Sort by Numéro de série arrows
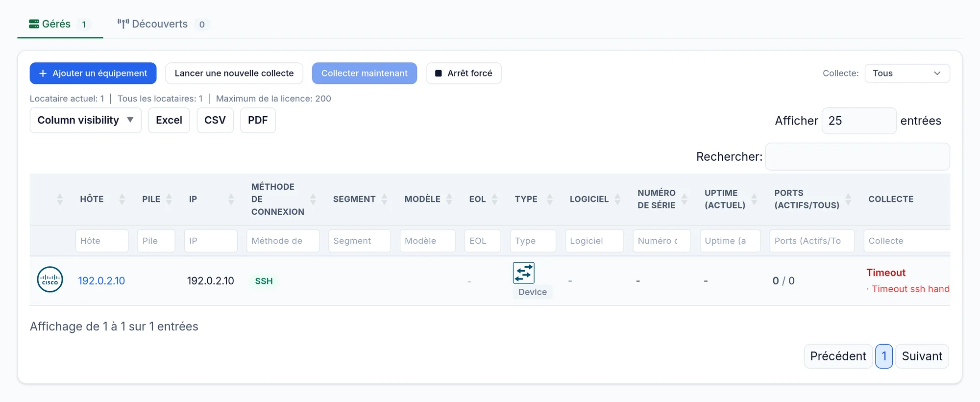Viewport: 980px width, 402px height. (x=685, y=199)
